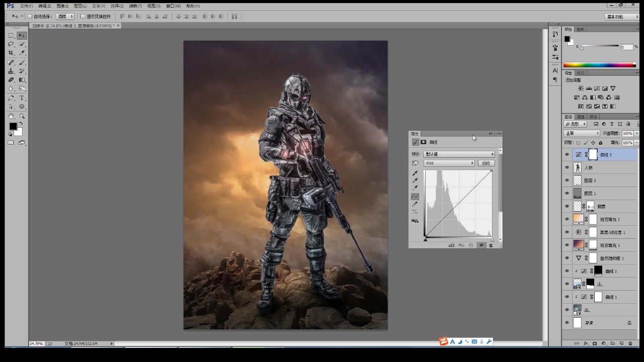This screenshot has height=362, width=644.
Task: Click the 自动 button in Curves
Action: [486, 163]
